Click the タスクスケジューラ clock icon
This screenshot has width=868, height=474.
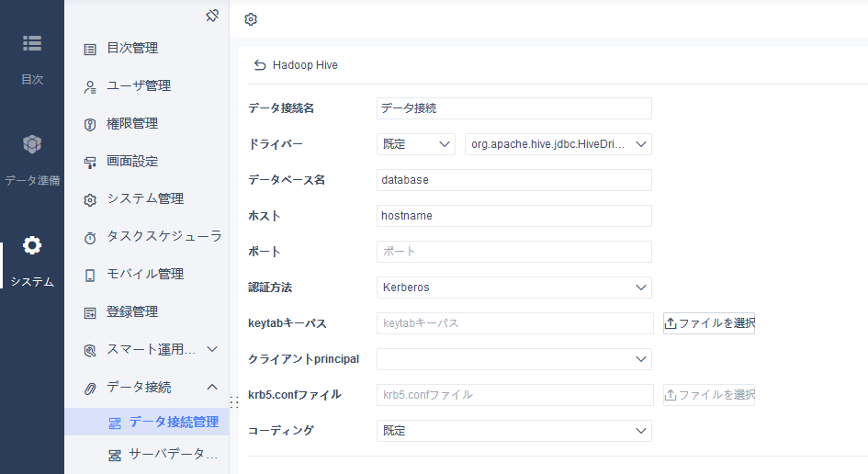tap(90, 238)
